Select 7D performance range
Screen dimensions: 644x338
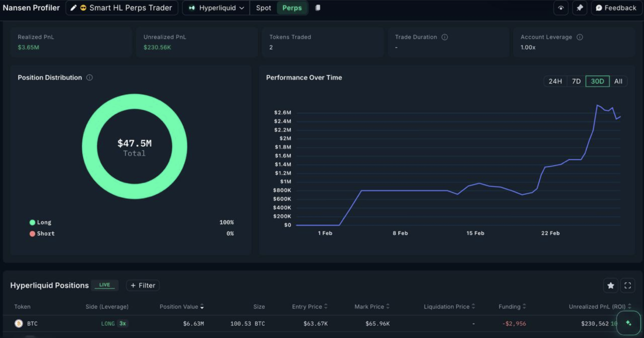[x=576, y=81]
